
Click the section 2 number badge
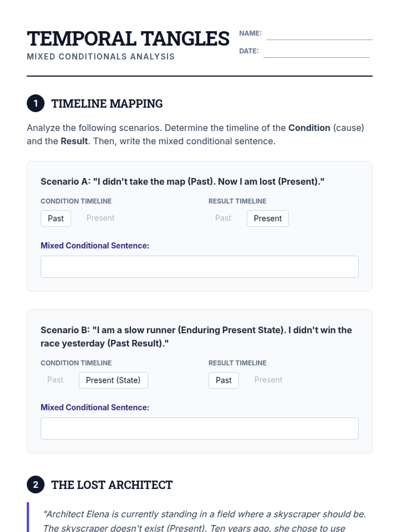36,485
